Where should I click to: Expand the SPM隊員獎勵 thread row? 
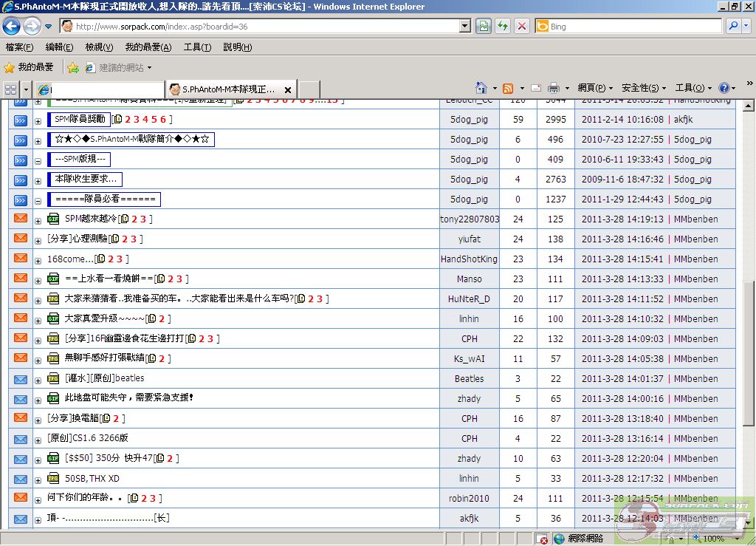(x=38, y=120)
